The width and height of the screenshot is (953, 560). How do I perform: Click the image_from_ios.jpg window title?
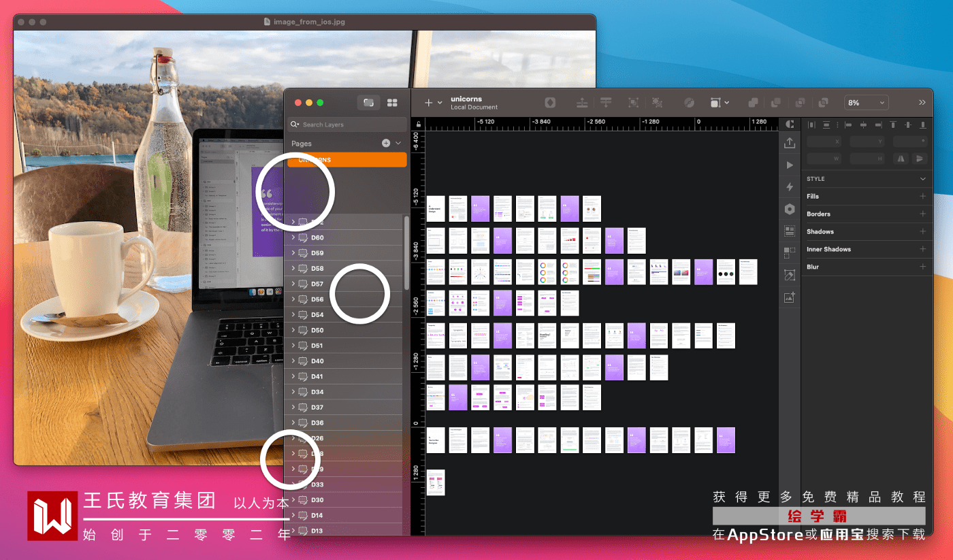pos(309,22)
